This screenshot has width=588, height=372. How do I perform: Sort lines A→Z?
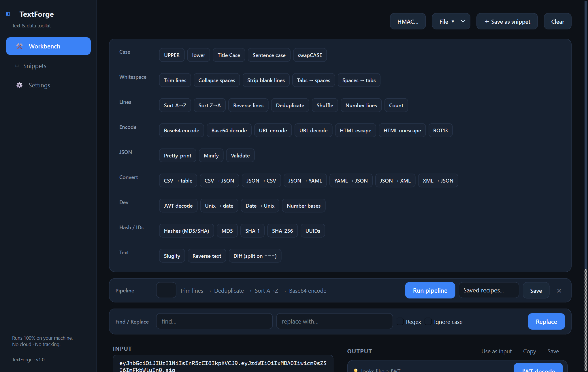tap(175, 105)
